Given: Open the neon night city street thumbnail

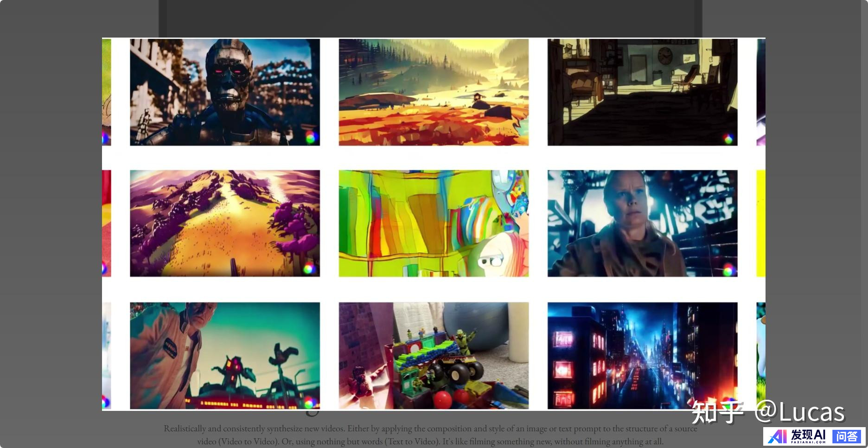Looking at the screenshot, I should (642, 356).
